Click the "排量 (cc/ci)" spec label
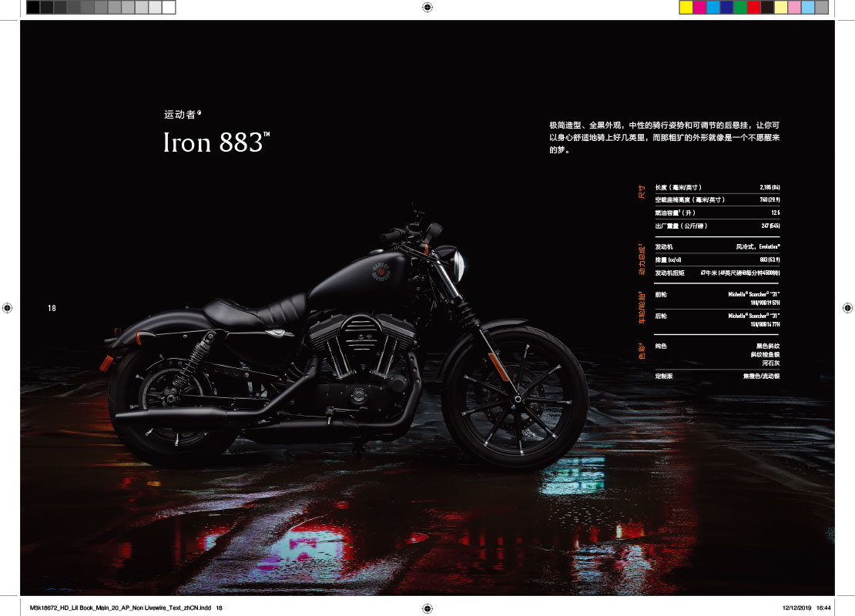This screenshot has height=616, width=855. (668, 260)
